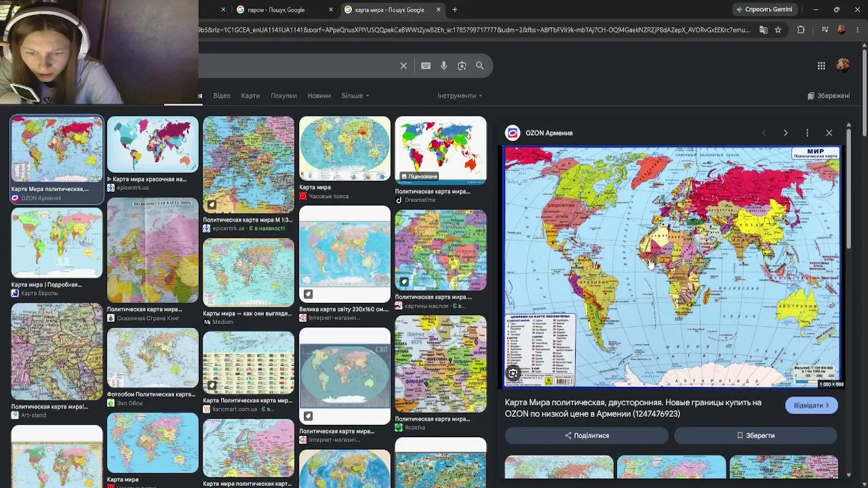Select the 'Карта Мира политическая' OZON thumbnail
The height and width of the screenshot is (488, 868).
[x=56, y=149]
